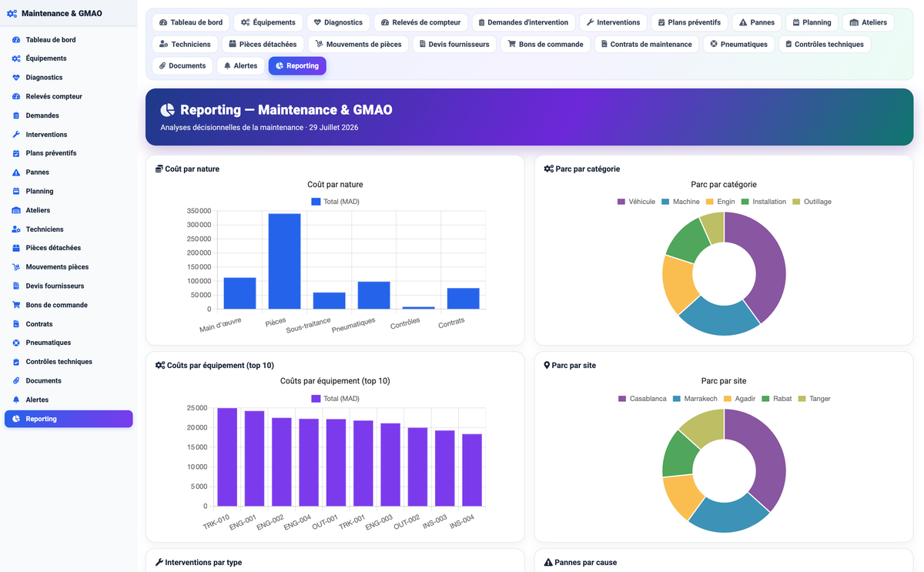924x572 pixels.
Task: Click the Alertes bell icon in sidebar
Action: (x=16, y=400)
